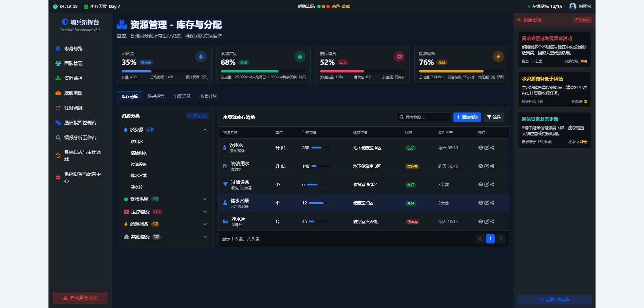Screen dimensions: 644x308
Task: View eye icon for 净水片 row
Action: click(x=481, y=221)
